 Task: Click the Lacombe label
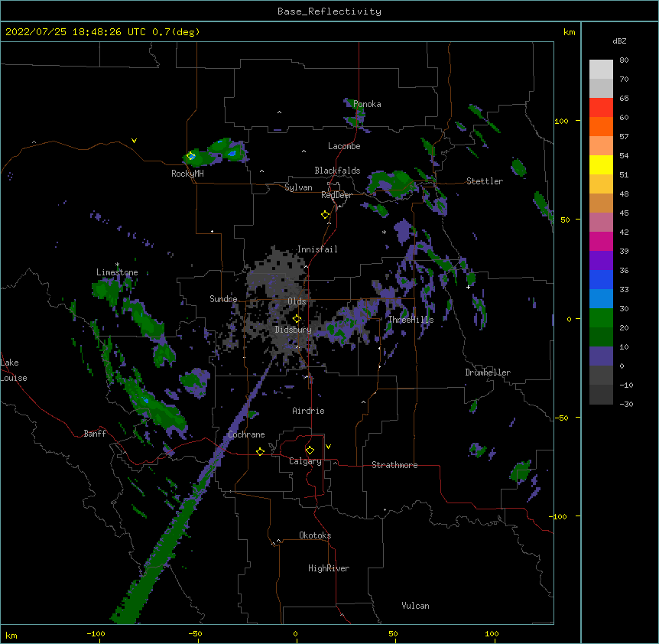click(344, 146)
